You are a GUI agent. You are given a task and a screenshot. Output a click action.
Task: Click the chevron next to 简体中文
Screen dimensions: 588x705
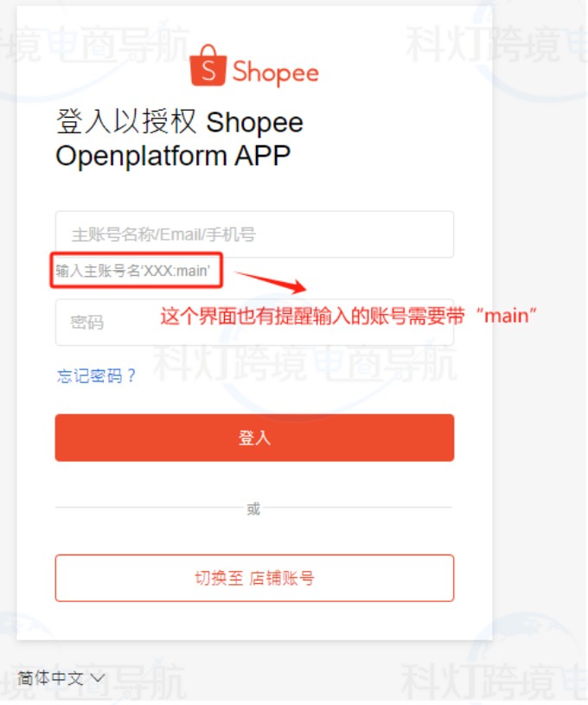[x=98, y=677]
